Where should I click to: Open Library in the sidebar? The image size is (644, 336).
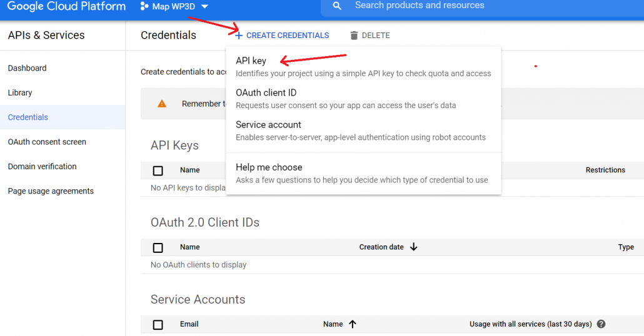[20, 92]
